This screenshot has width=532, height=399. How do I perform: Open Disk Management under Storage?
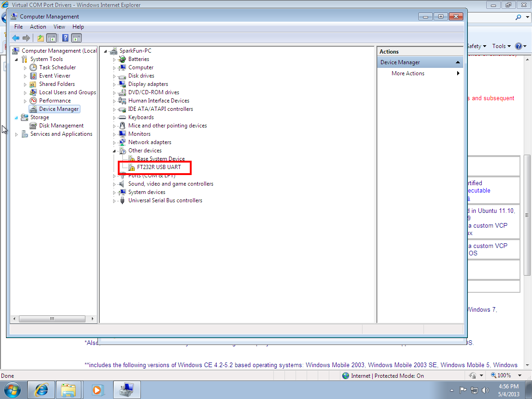pyautogui.click(x=61, y=126)
